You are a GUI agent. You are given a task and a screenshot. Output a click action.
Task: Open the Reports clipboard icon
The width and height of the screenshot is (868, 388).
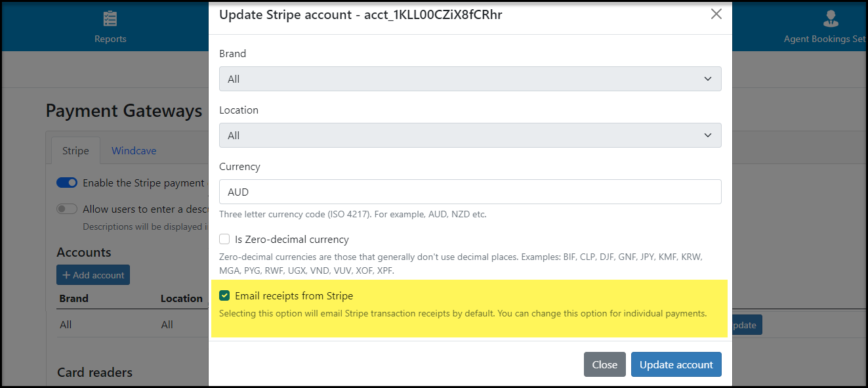pos(110,18)
